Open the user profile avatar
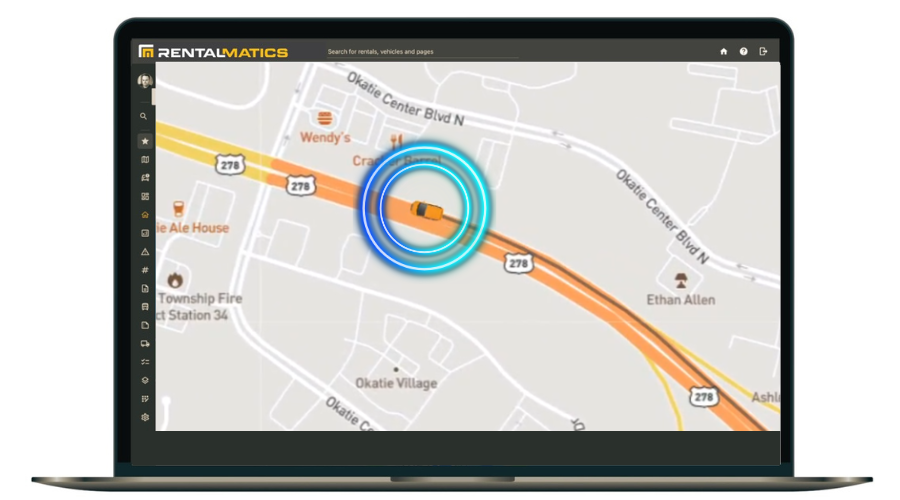 pos(145,80)
